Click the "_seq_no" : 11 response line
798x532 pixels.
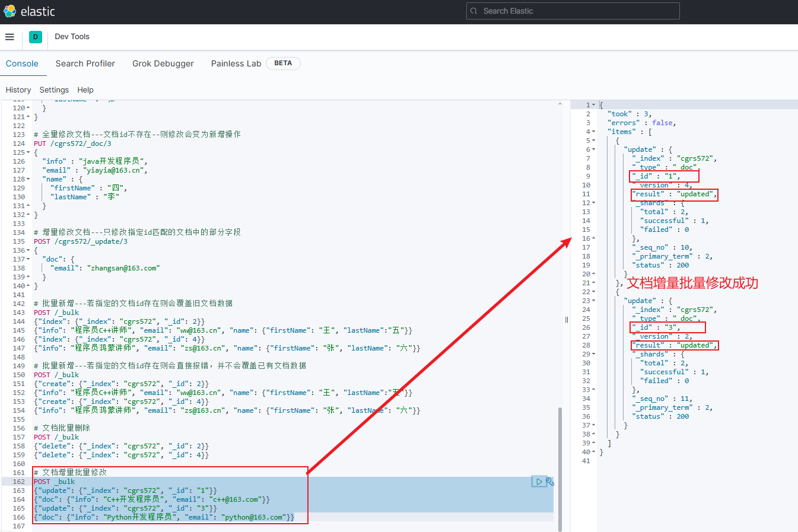coord(662,399)
